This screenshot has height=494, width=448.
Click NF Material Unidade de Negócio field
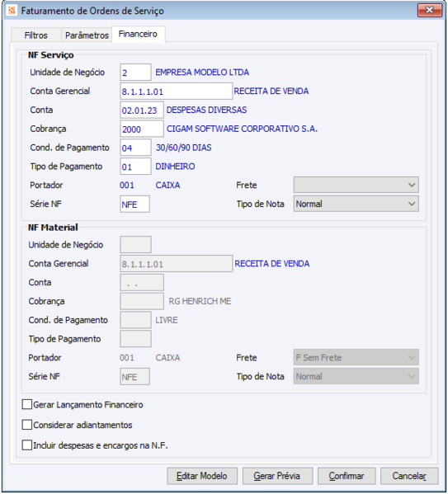coord(135,244)
